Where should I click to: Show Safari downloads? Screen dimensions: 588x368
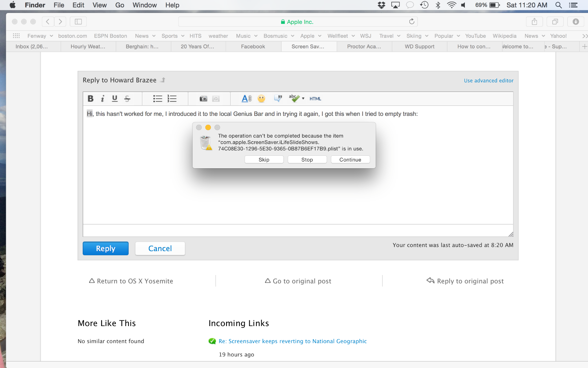coord(576,21)
